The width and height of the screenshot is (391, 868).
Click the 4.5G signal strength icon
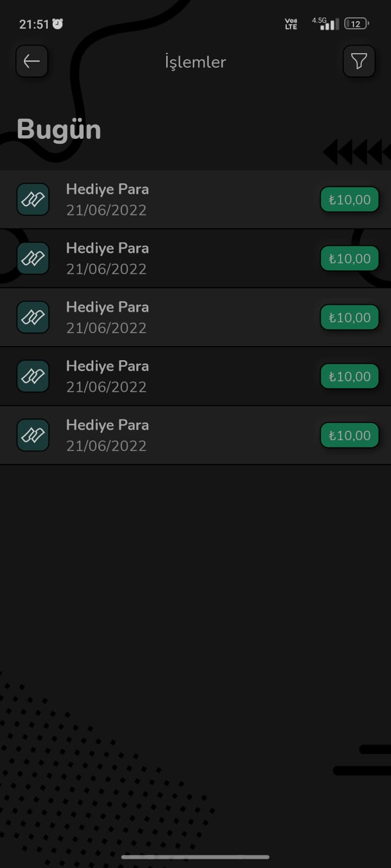pos(326,23)
